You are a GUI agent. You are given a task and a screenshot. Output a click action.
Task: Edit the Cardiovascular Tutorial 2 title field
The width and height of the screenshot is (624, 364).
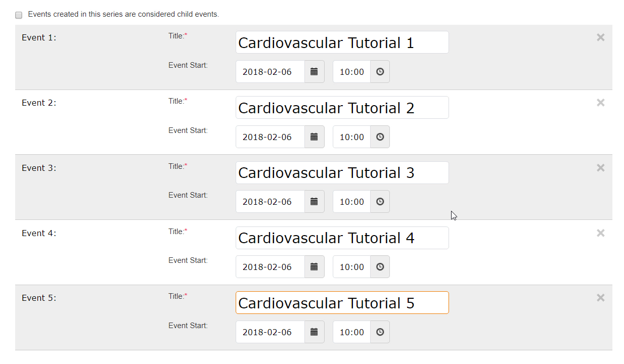[342, 108]
